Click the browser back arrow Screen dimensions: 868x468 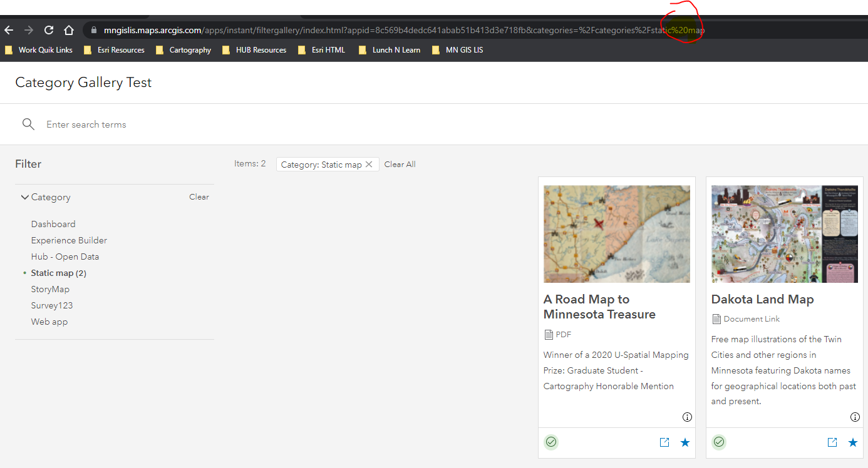click(9, 30)
